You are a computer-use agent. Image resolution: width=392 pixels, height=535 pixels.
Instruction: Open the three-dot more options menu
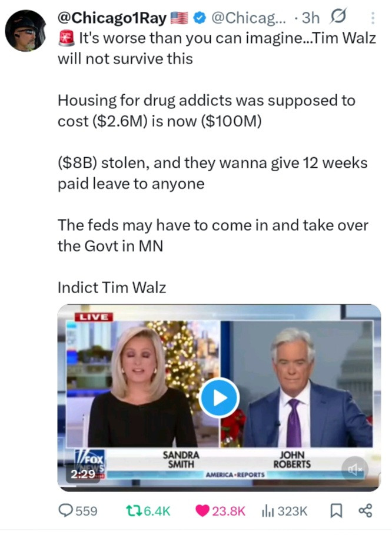373,18
